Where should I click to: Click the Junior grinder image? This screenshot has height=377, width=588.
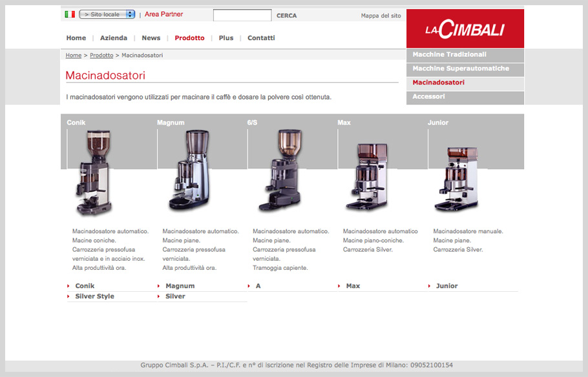coord(457,179)
